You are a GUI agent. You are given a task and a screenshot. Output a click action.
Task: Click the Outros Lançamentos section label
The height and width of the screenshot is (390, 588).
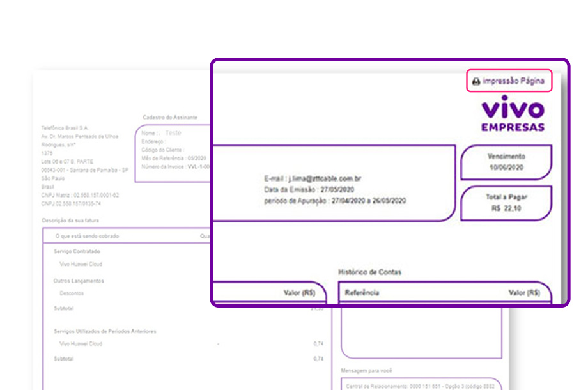79,281
